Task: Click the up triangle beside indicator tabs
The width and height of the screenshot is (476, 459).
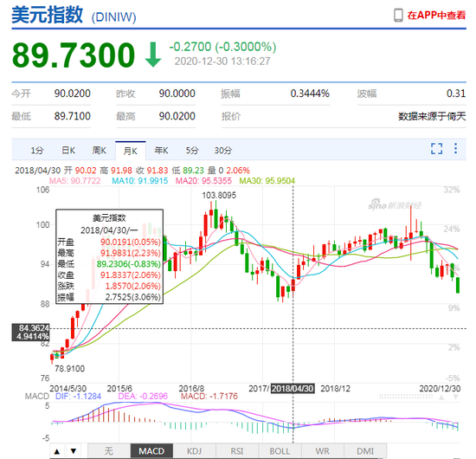Action: (57, 451)
